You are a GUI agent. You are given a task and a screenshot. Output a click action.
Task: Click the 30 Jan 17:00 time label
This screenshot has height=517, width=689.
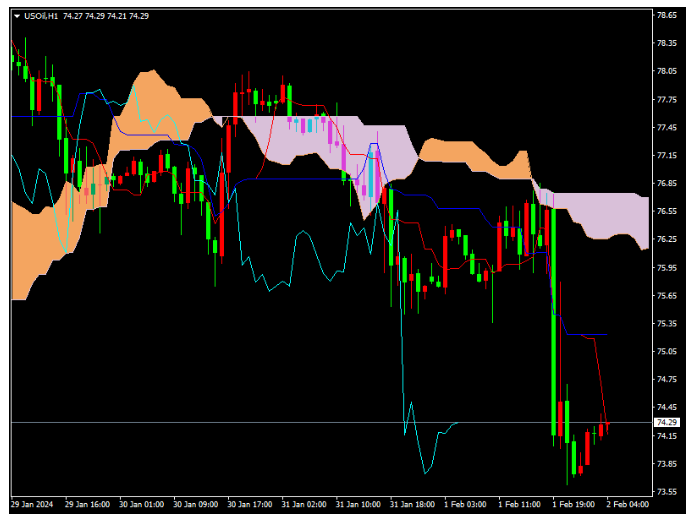pyautogui.click(x=248, y=504)
